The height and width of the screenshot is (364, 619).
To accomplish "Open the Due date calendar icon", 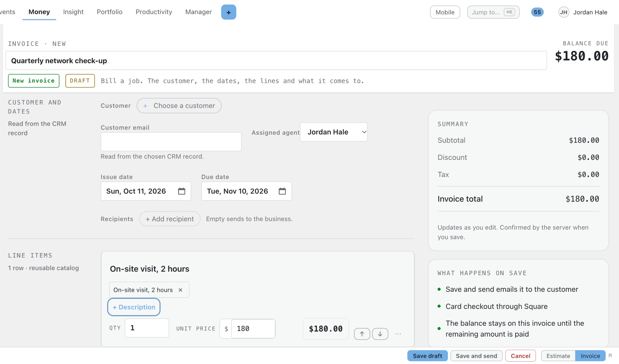I will pos(282,191).
